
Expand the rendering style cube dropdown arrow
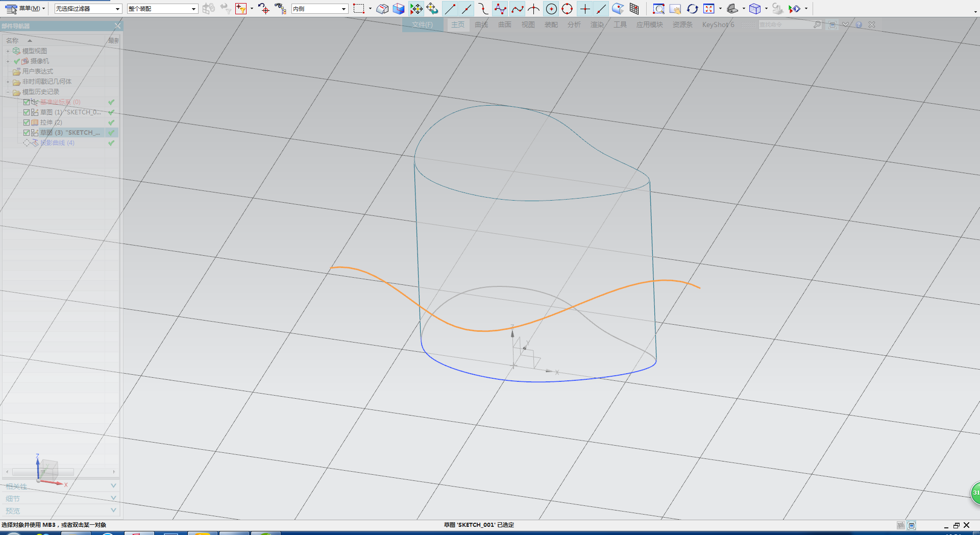(x=766, y=9)
